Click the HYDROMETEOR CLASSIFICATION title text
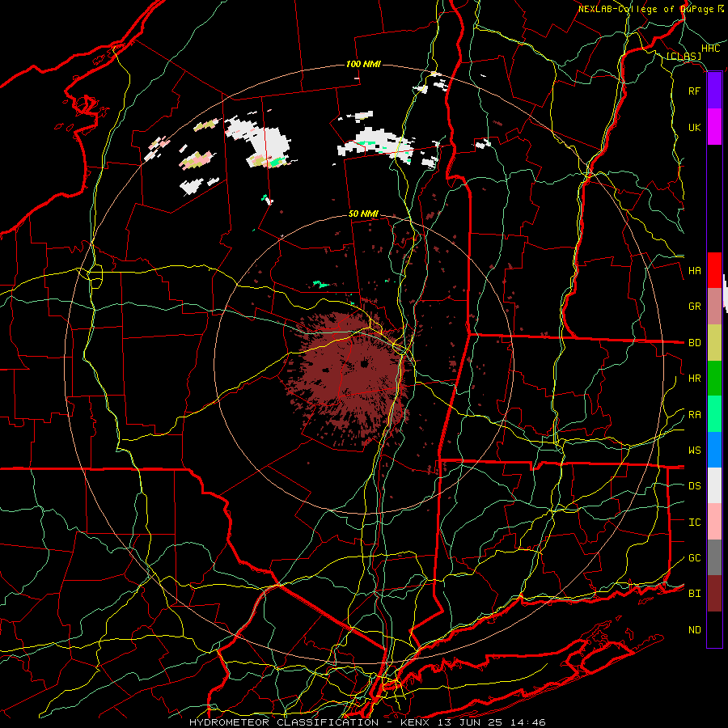 pyautogui.click(x=284, y=722)
